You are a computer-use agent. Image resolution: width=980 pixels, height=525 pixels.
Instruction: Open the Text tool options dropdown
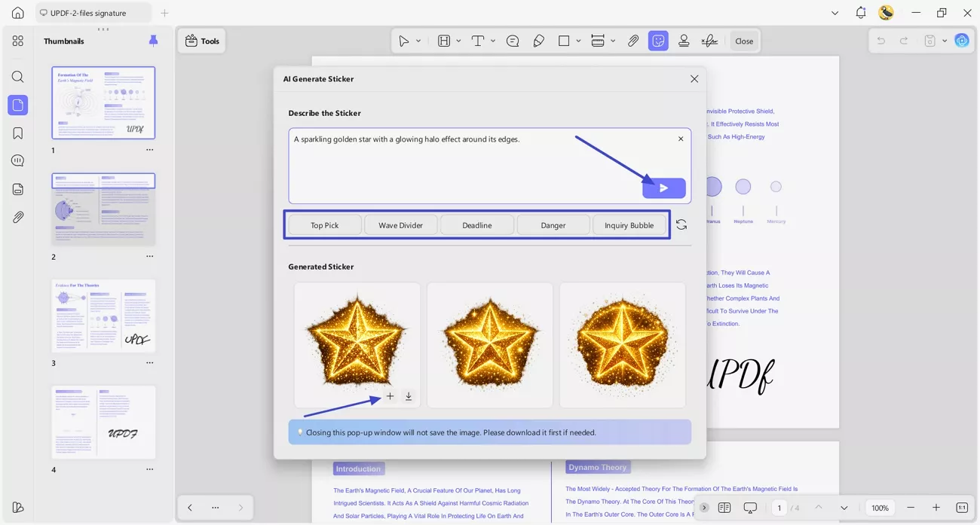[493, 40]
